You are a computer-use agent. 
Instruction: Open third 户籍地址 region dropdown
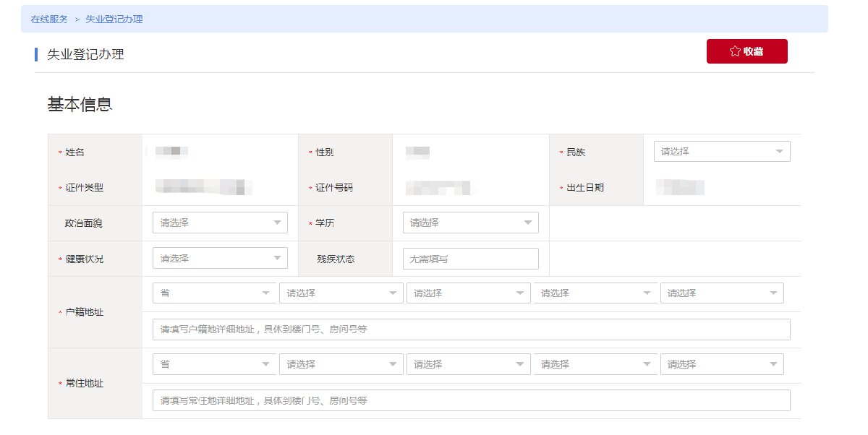[468, 293]
